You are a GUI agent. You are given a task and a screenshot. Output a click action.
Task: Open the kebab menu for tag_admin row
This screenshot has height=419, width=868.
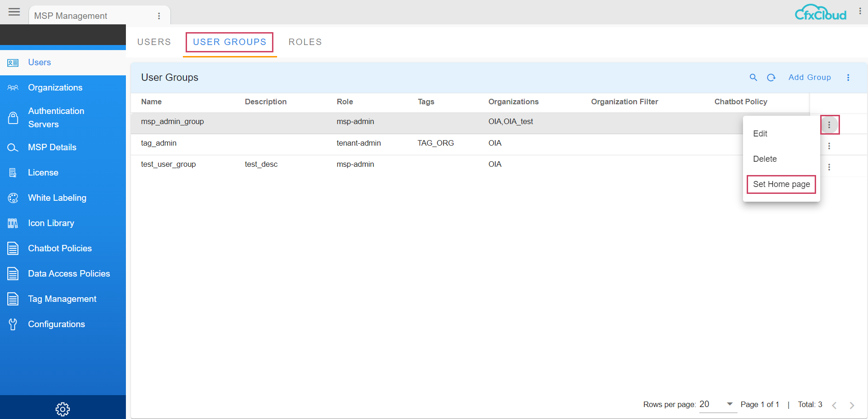(829, 146)
